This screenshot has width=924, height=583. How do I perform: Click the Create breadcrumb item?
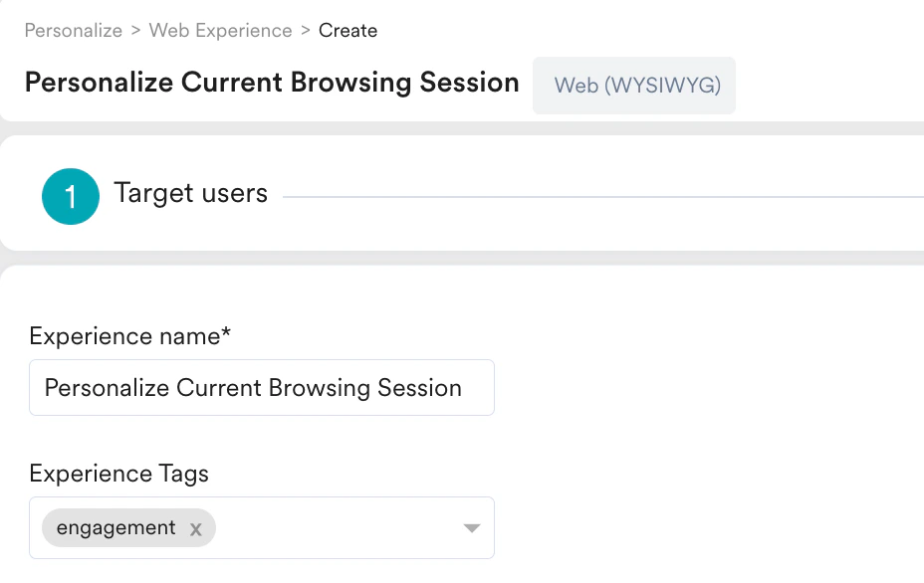pyautogui.click(x=347, y=31)
